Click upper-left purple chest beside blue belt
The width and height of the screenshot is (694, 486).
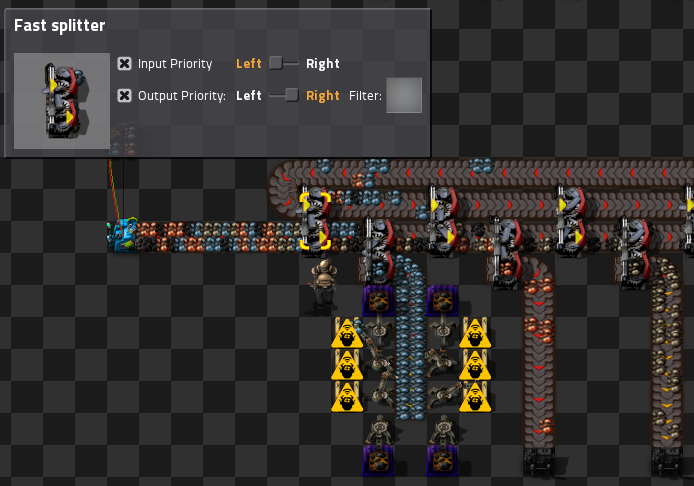378,301
